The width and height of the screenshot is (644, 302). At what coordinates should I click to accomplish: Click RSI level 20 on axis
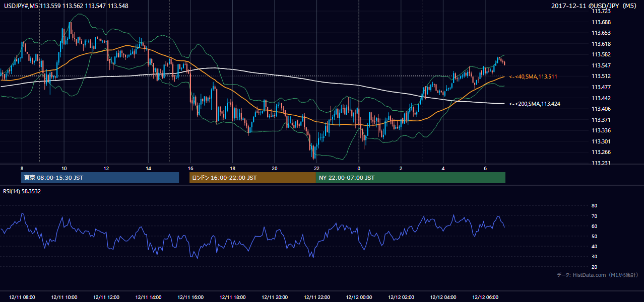(x=594, y=267)
